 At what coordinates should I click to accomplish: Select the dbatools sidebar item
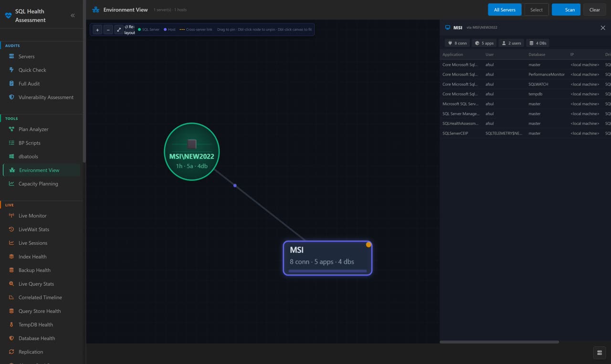pos(29,156)
